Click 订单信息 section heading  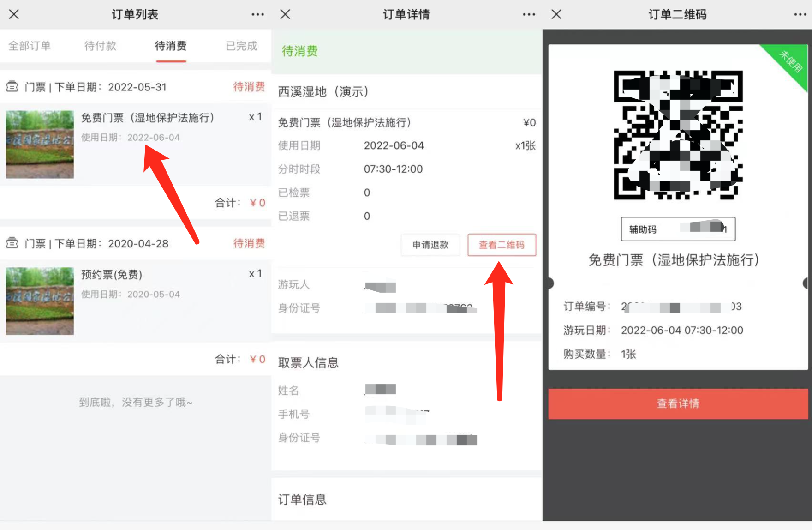(302, 500)
